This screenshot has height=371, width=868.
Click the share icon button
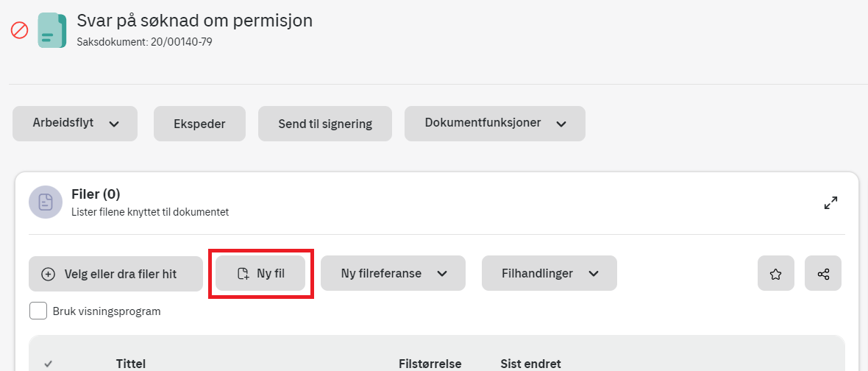823,274
